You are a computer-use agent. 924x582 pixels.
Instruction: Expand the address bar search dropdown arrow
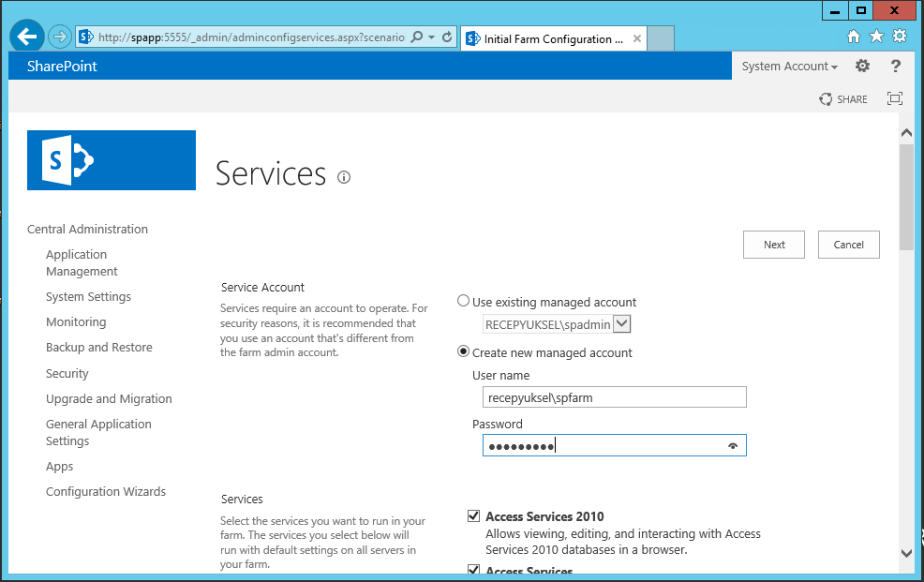point(432,37)
